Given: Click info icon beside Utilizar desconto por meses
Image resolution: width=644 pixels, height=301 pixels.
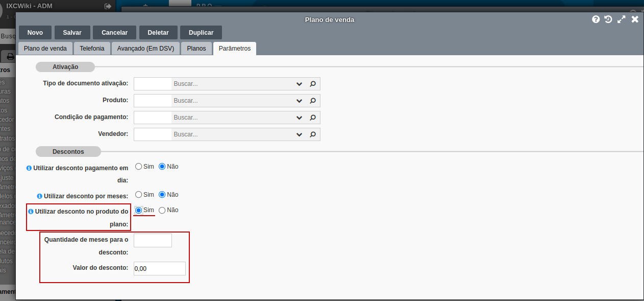Looking at the screenshot, I should 39,196.
